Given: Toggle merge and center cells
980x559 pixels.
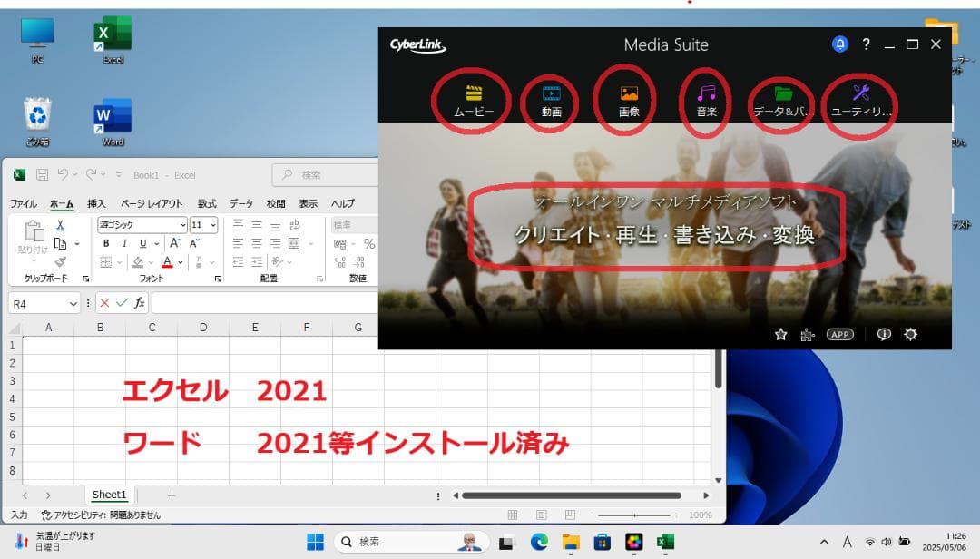Looking at the screenshot, I should pos(294,243).
